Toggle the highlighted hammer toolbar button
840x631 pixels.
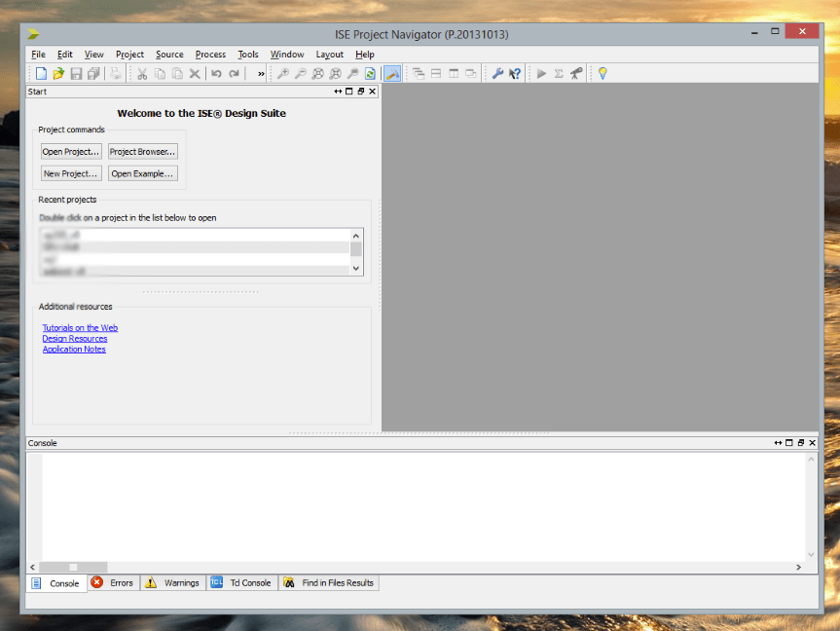(391, 73)
